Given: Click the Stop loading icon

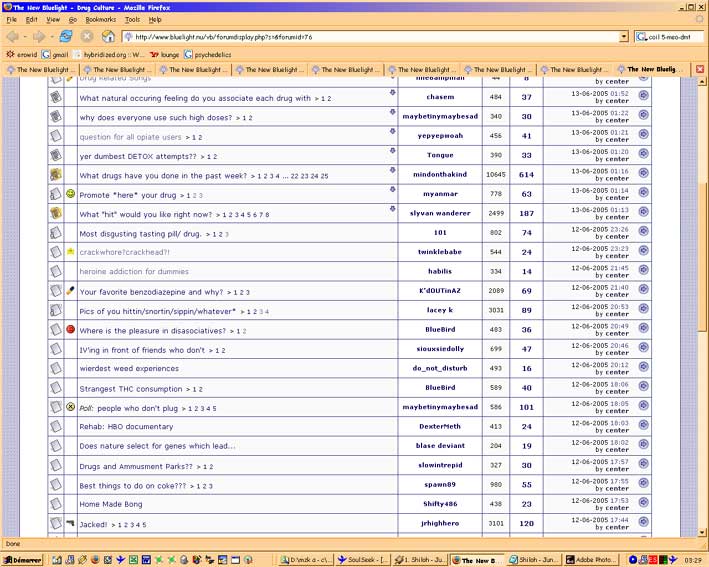Looking at the screenshot, I should click(x=87, y=37).
